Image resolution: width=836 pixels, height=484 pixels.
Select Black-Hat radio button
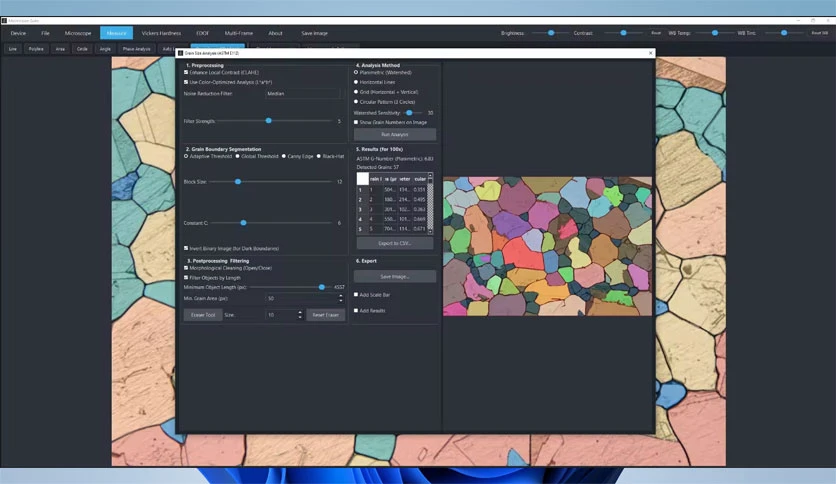pos(319,156)
